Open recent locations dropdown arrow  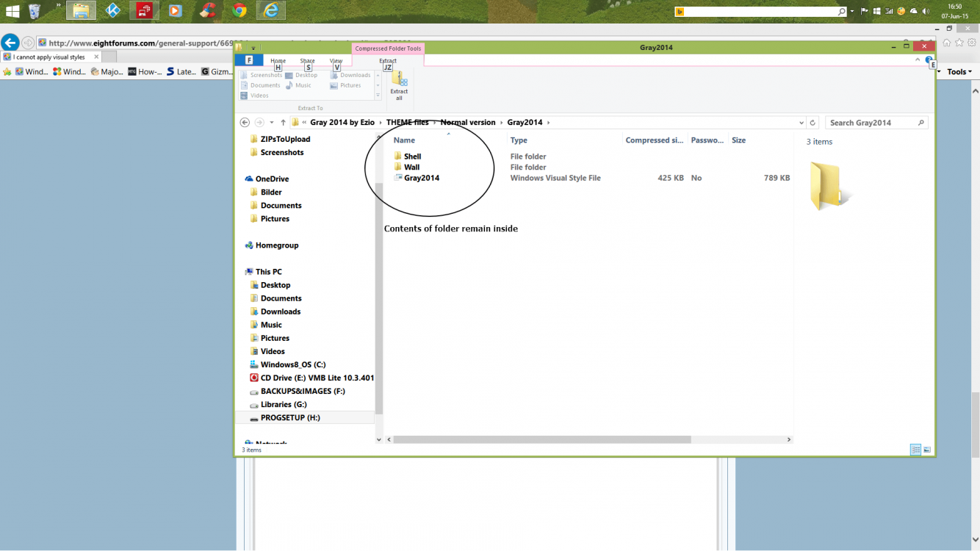tap(272, 123)
